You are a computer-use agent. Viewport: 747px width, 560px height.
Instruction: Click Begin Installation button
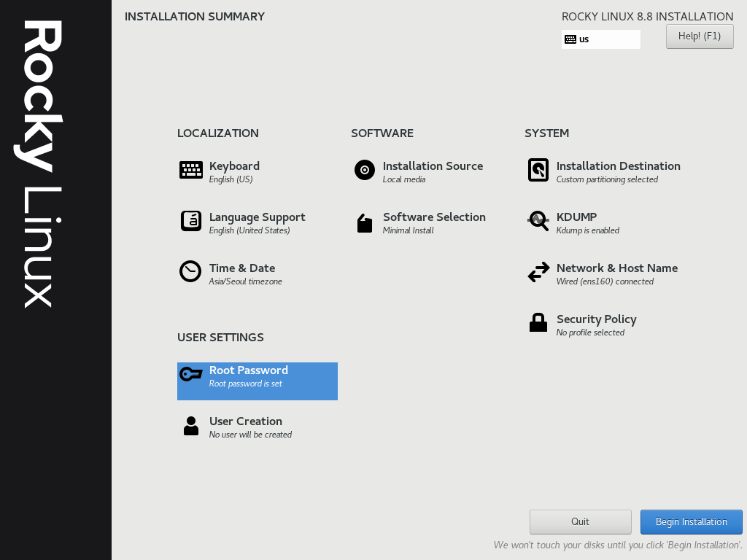(x=692, y=522)
